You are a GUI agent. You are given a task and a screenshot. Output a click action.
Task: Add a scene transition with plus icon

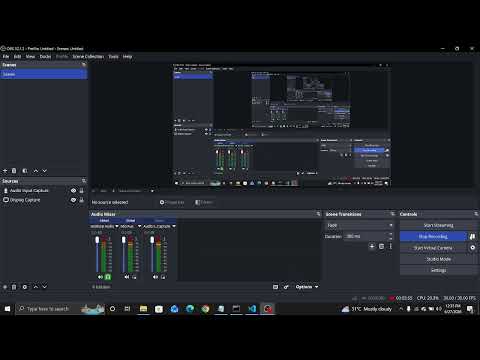pyautogui.click(x=372, y=246)
